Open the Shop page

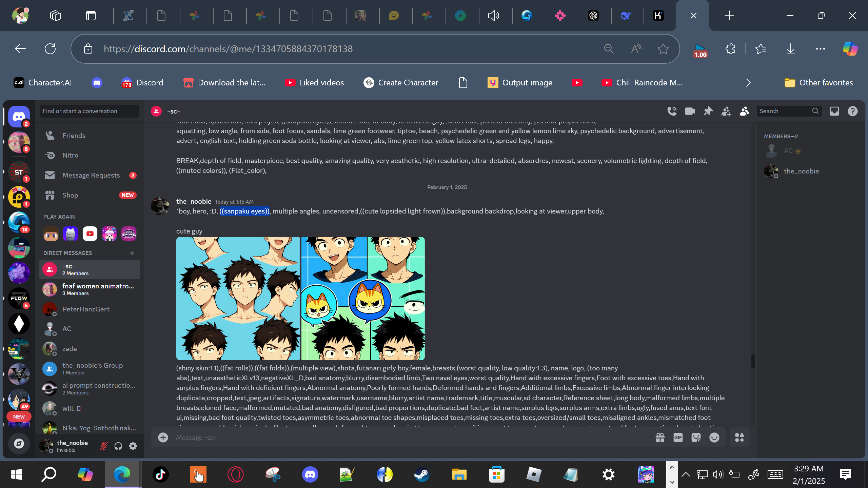click(x=70, y=195)
